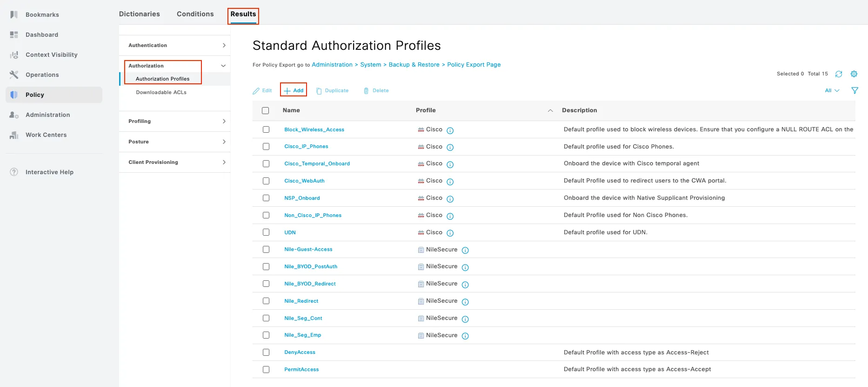The height and width of the screenshot is (387, 868).
Task: Show info for UDN Cisco profile
Action: pos(450,233)
